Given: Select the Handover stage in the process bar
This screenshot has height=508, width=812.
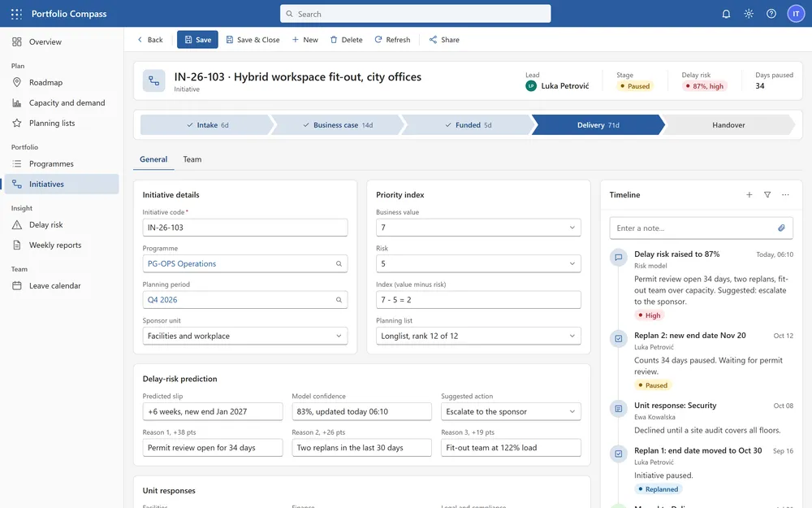Looking at the screenshot, I should click(728, 125).
